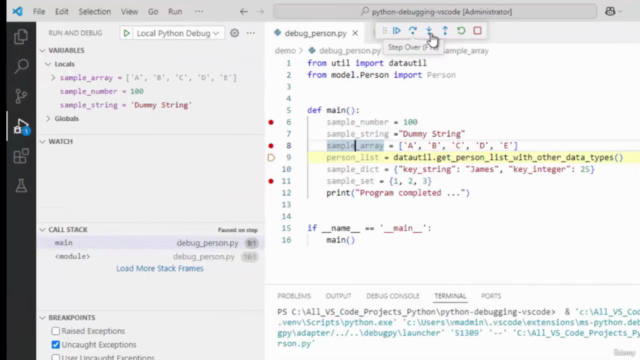Select the sample_string variable row
Image resolution: width=640 pixels, height=360 pixels.
point(150,105)
